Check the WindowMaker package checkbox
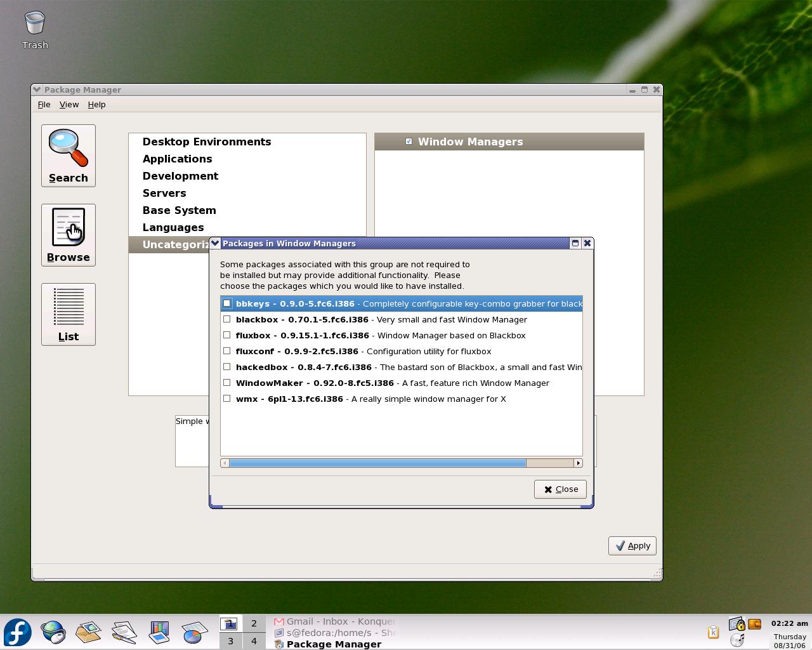The height and width of the screenshot is (650, 812). 226,383
